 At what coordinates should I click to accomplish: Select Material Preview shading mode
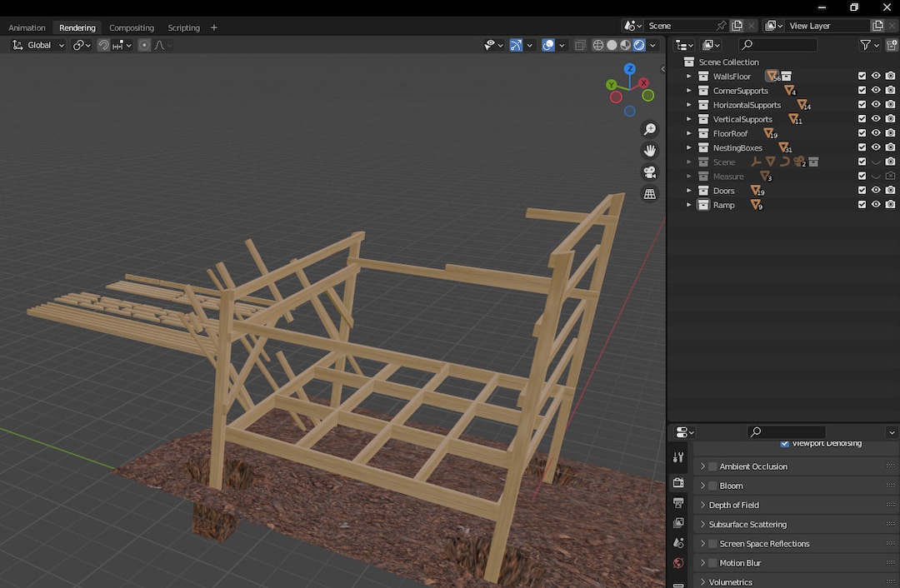tap(625, 44)
